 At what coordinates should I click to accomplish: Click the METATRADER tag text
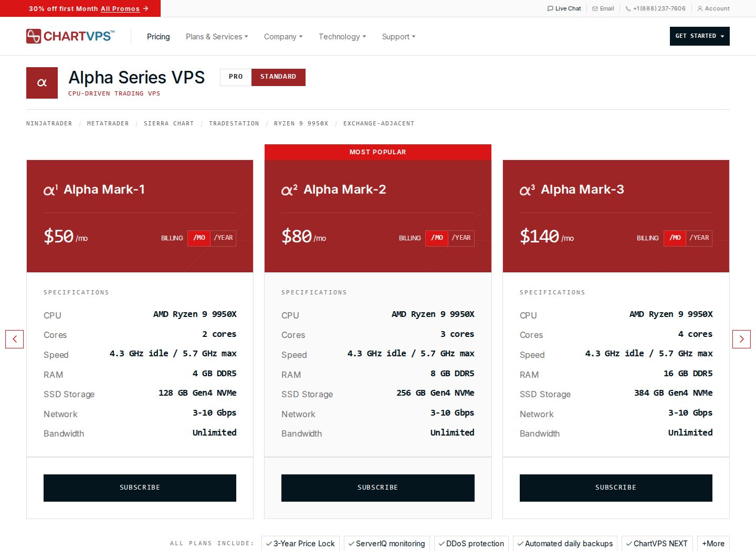(108, 124)
